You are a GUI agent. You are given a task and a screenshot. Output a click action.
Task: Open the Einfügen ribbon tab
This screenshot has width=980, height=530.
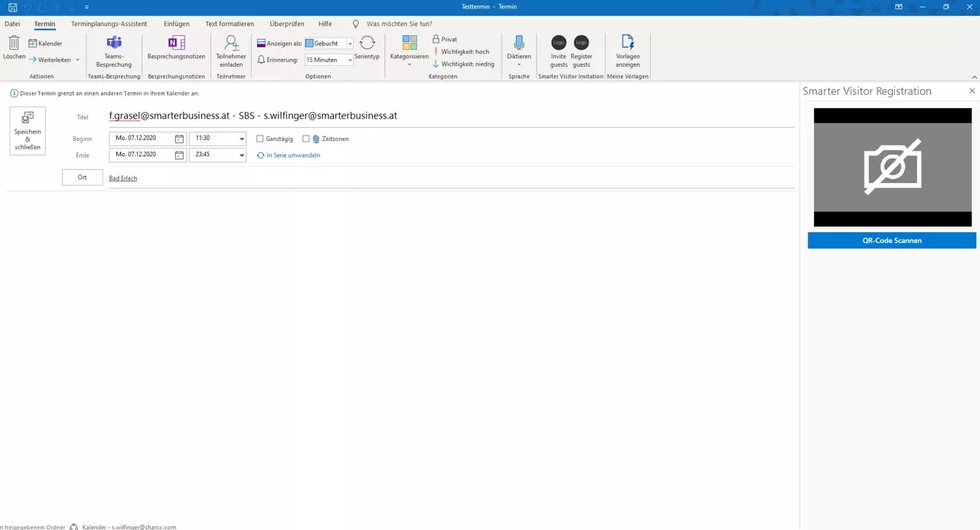click(176, 24)
